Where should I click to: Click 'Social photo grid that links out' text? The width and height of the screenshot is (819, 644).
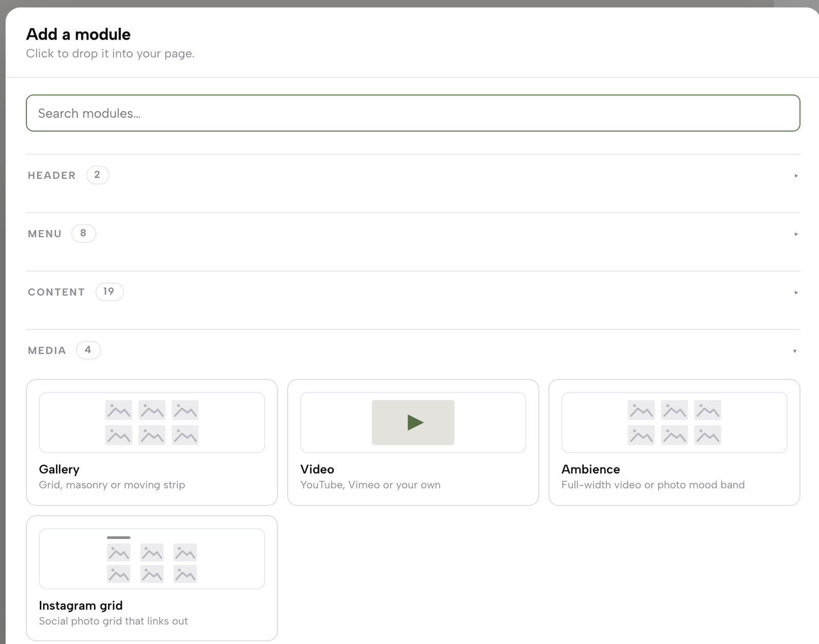click(114, 621)
